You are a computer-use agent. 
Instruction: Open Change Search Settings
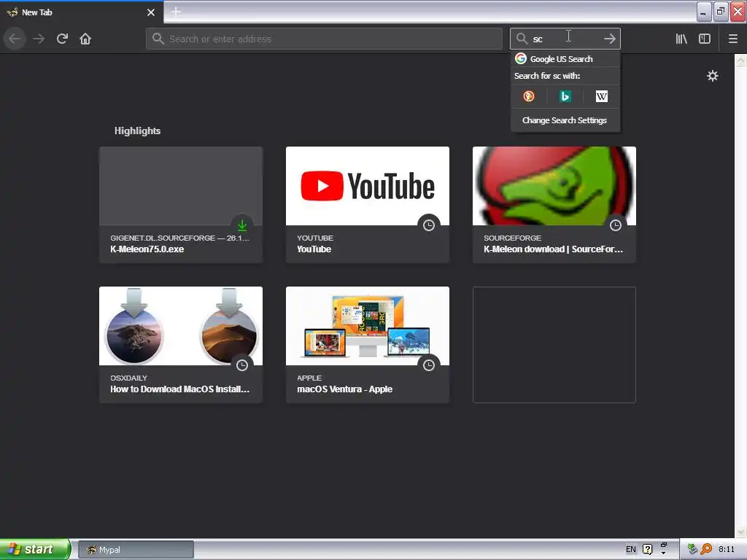tap(565, 120)
